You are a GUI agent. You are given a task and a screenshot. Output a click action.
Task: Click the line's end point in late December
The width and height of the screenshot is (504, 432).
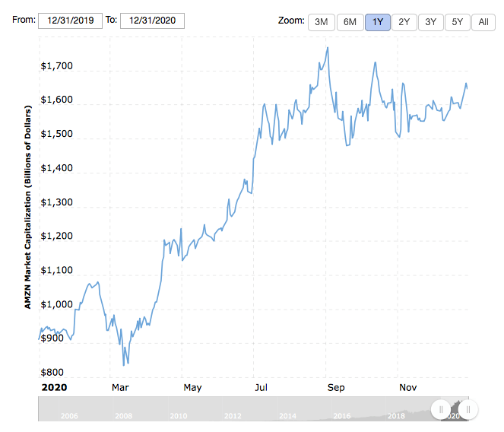pos(468,88)
